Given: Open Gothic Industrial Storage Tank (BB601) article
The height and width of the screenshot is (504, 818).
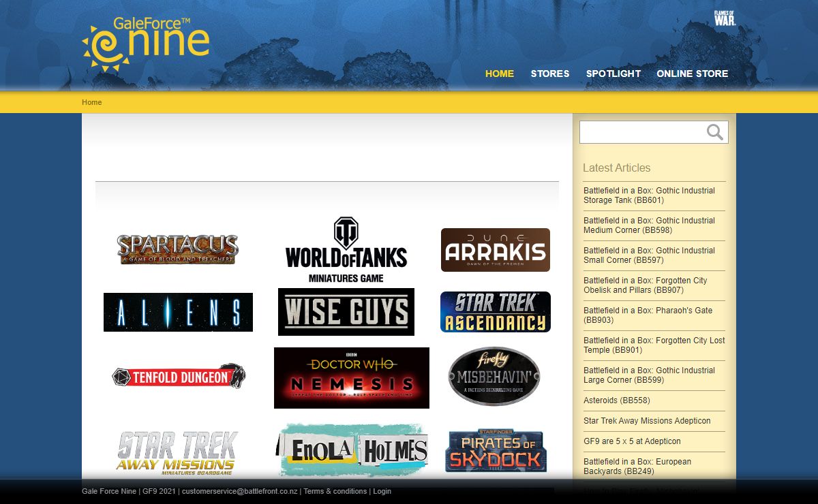Looking at the screenshot, I should [654, 195].
